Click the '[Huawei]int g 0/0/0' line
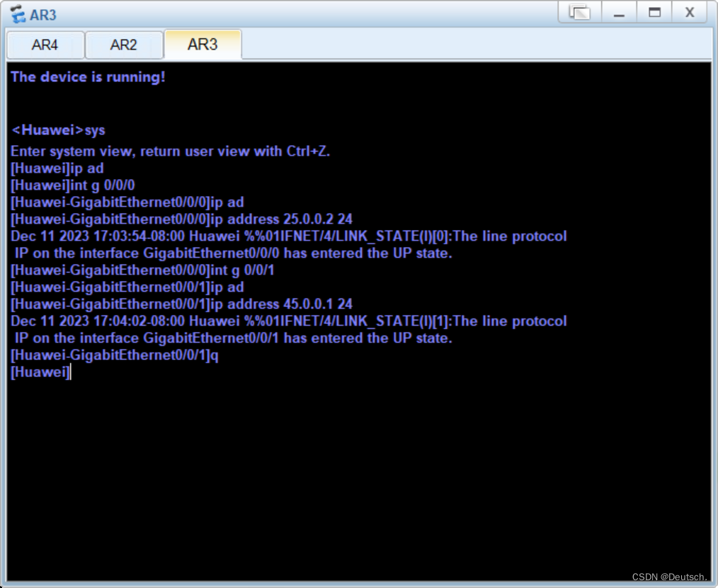This screenshot has width=718, height=588. point(73,185)
